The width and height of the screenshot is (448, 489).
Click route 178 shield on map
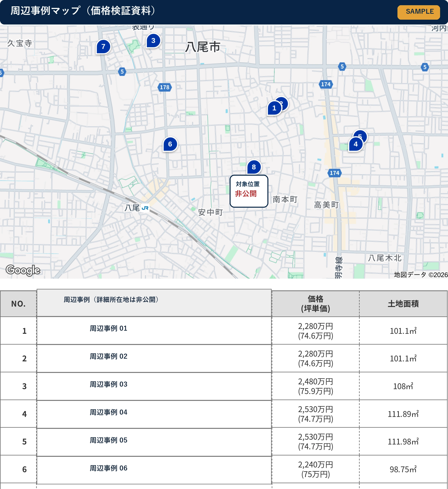(x=165, y=87)
